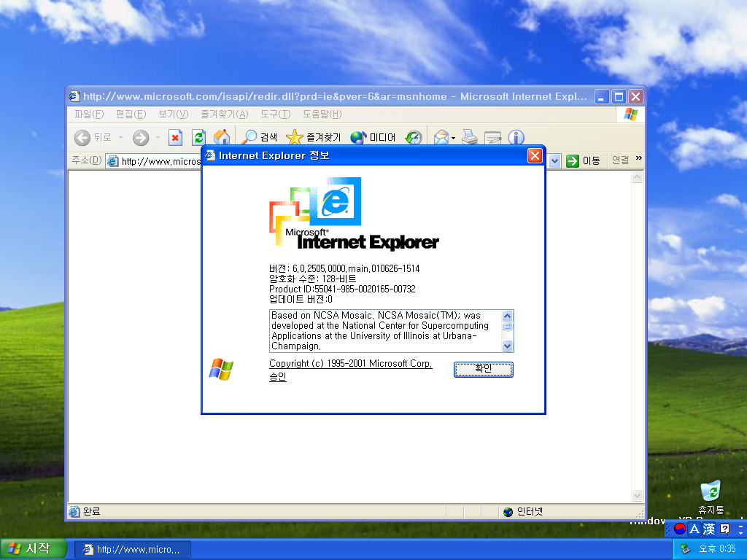Expand the Forward button history dropdown arrow
747x560 pixels.
coord(158,138)
